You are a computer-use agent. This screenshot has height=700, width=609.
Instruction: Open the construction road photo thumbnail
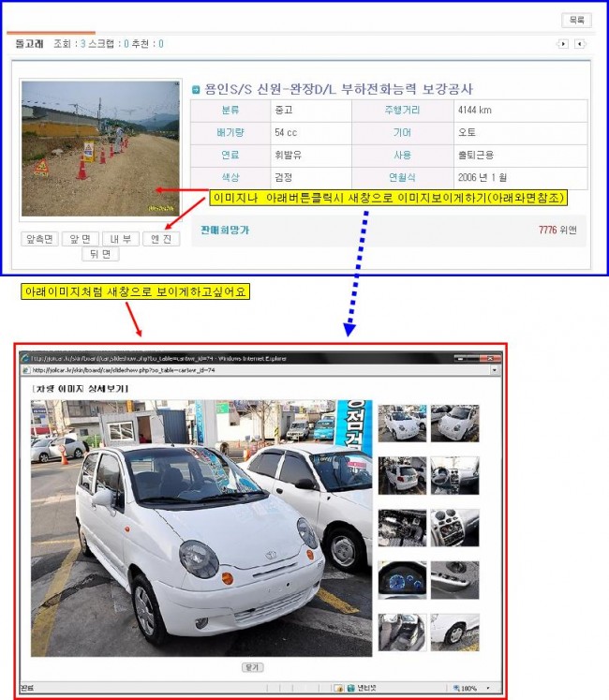100,149
